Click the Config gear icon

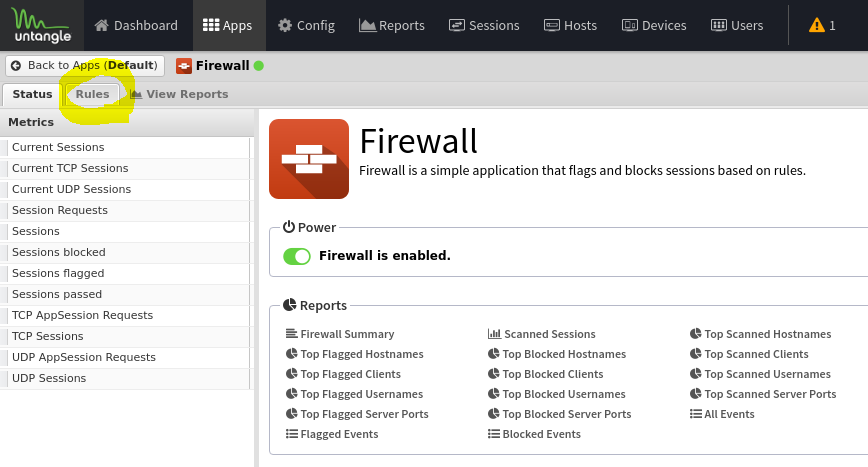point(285,25)
